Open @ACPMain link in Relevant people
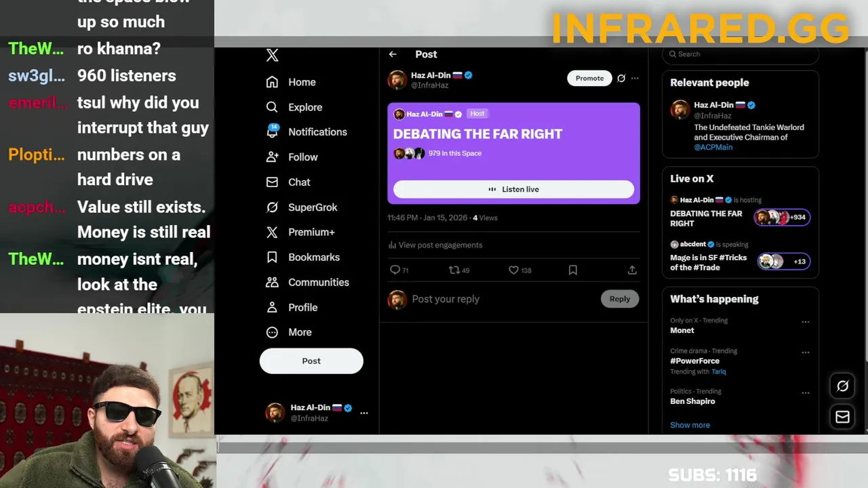The width and height of the screenshot is (868, 488). (713, 147)
